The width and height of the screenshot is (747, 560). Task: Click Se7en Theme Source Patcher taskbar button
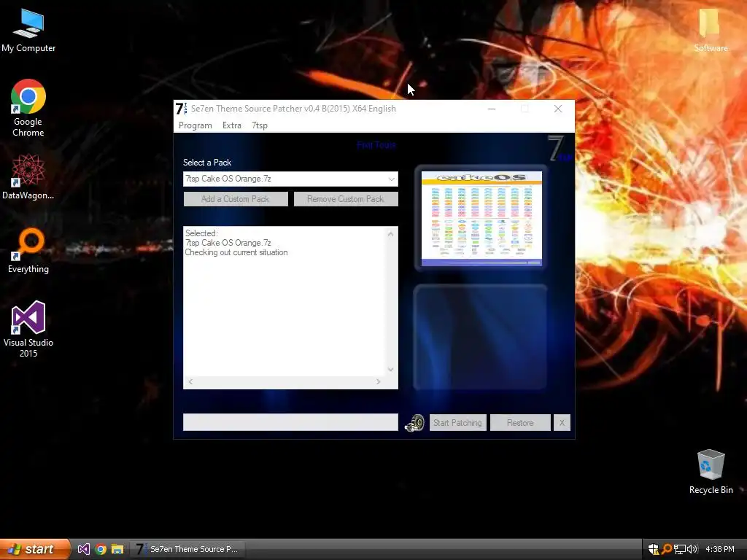click(x=188, y=549)
